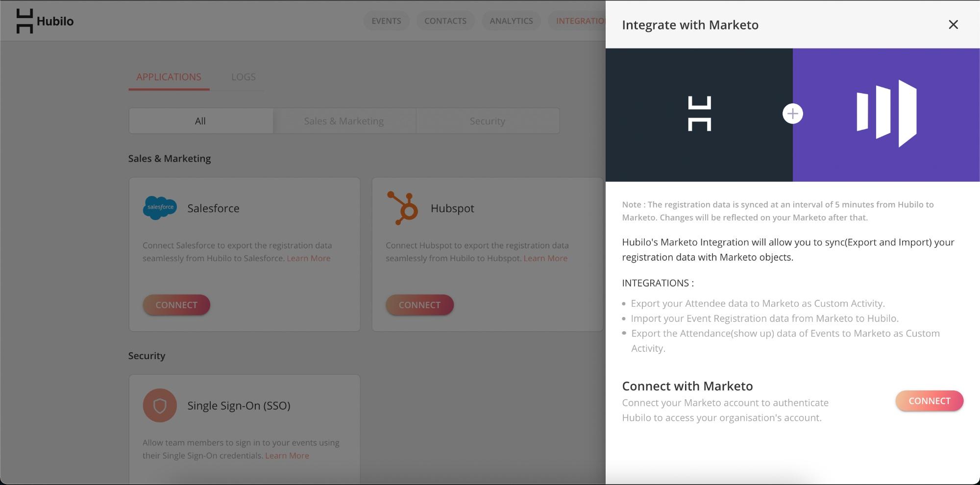Viewport: 980px width, 485px height.
Task: Open Learn More link for Hubspot
Action: (x=545, y=258)
